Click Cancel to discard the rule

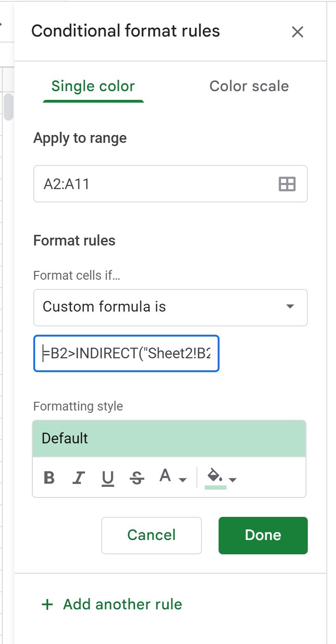click(151, 535)
